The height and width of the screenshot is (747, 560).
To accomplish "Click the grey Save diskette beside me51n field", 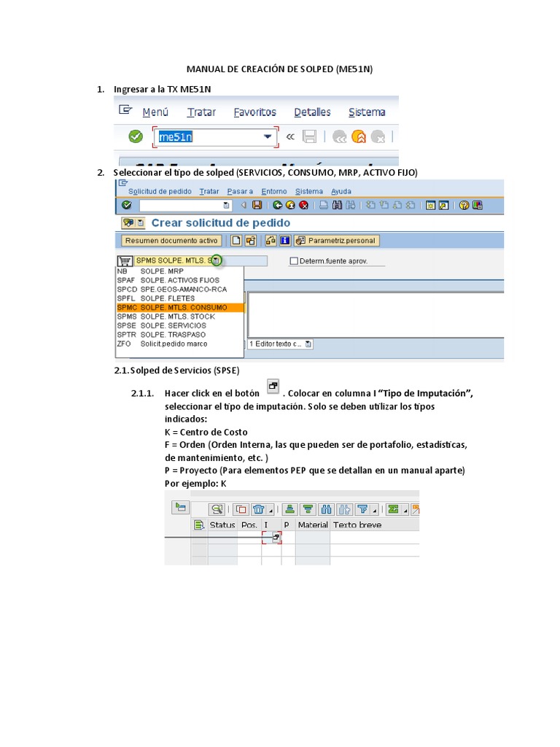I will 309,136.
